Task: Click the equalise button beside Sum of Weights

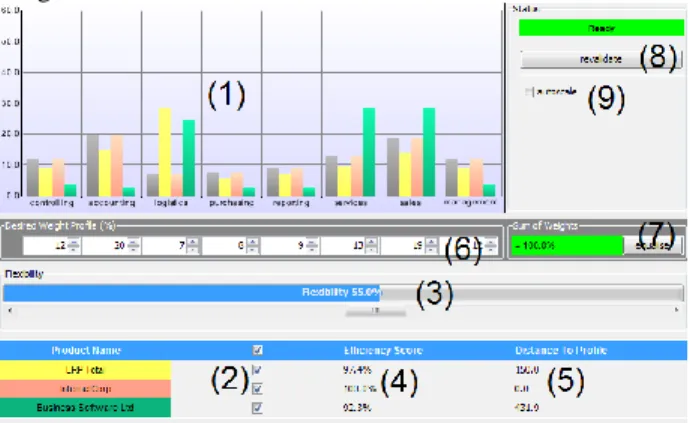Action: (653, 246)
